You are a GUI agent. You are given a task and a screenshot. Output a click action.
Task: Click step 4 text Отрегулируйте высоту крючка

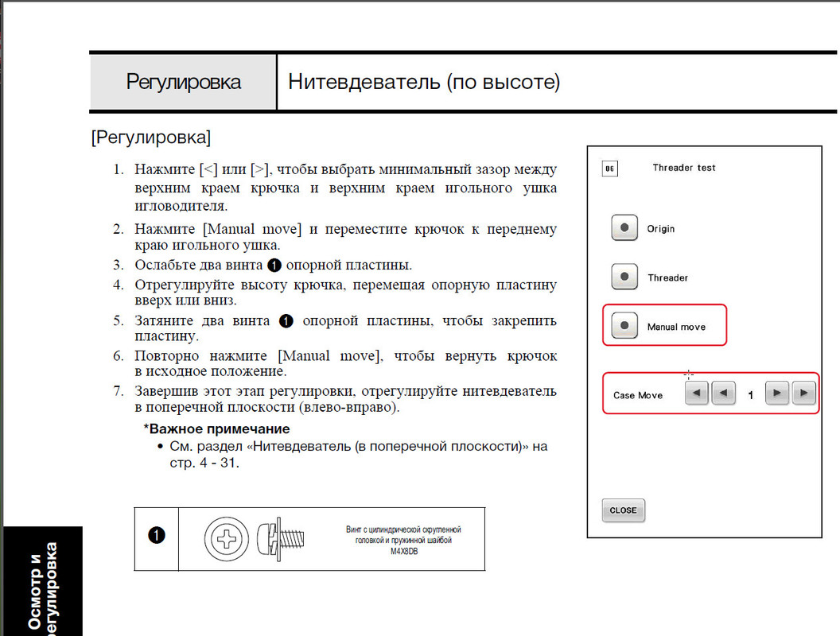[x=345, y=293]
